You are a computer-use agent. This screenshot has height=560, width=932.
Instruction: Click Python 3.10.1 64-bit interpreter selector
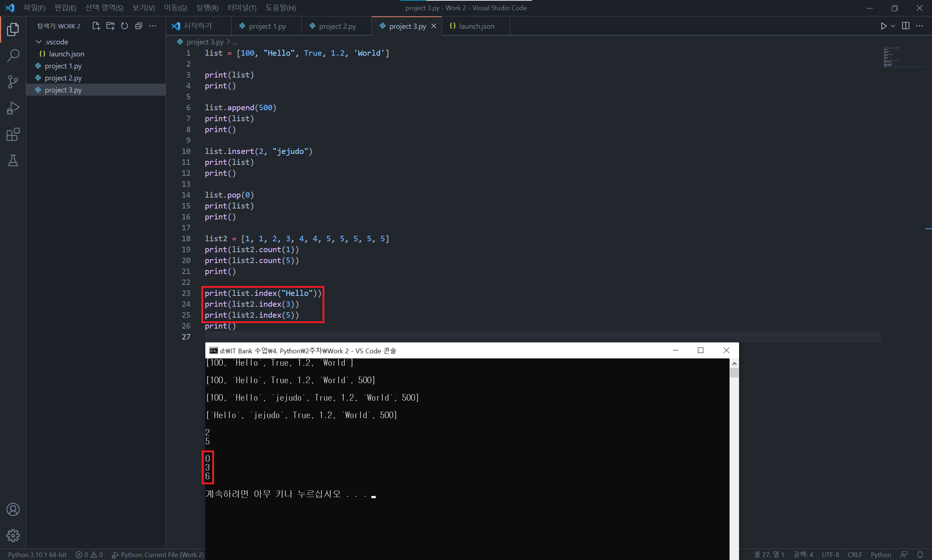coord(37,554)
